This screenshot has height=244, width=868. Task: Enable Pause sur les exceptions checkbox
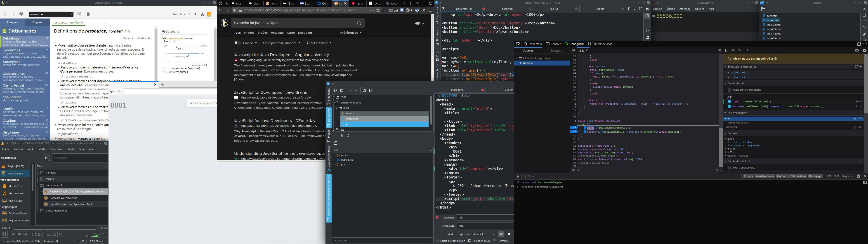tap(729, 90)
